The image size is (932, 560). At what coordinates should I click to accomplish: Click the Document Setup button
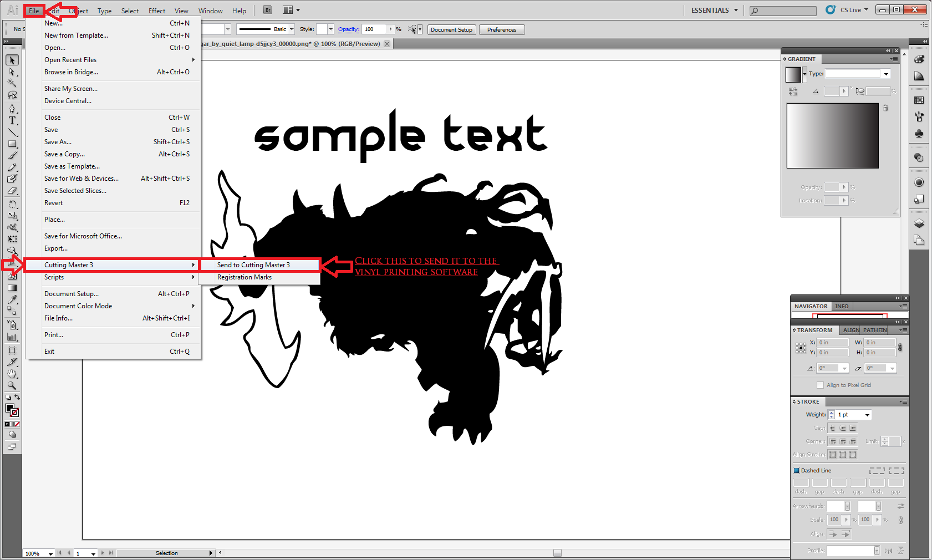(x=451, y=30)
